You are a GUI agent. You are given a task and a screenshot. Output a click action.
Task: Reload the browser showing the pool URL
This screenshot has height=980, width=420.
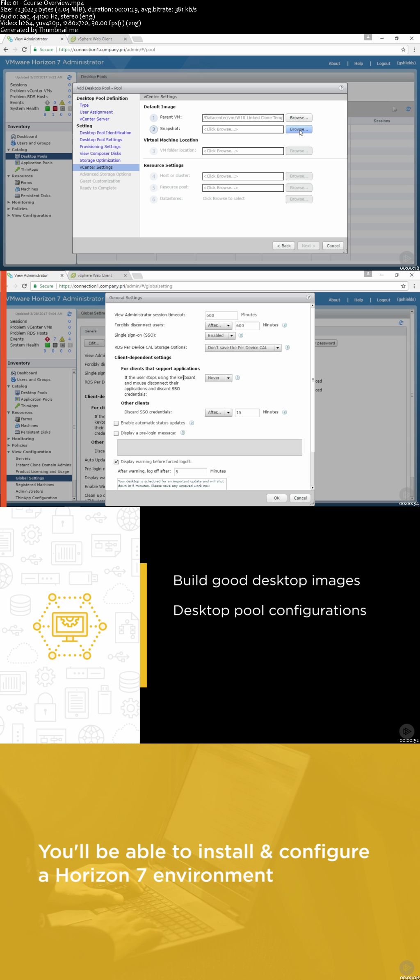click(x=24, y=49)
